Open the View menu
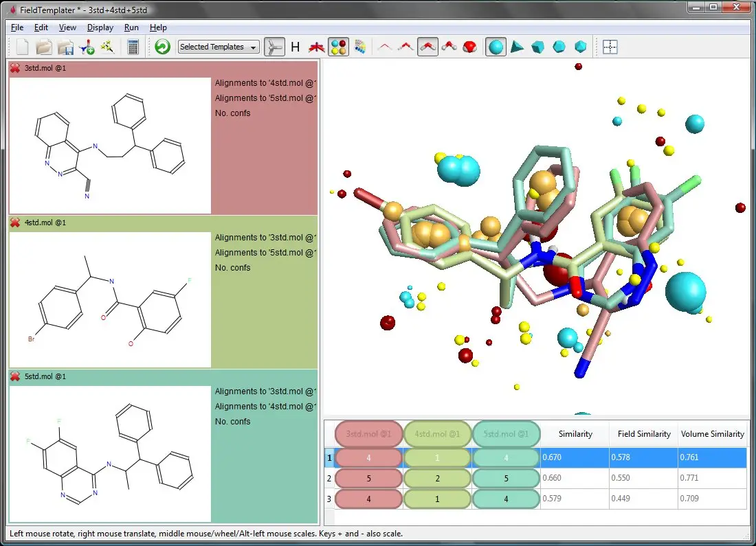 coord(67,27)
